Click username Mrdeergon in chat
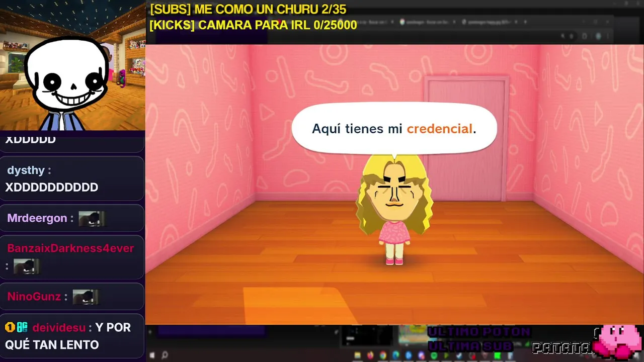This screenshot has height=362, width=644. coord(37,218)
